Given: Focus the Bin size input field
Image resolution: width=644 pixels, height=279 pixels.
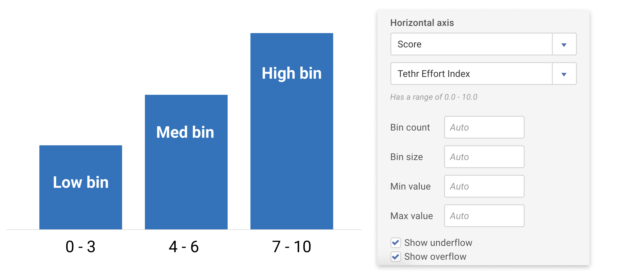Looking at the screenshot, I should (x=484, y=157).
